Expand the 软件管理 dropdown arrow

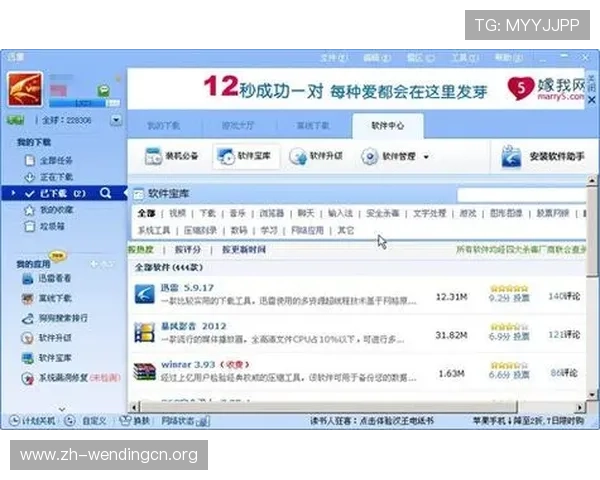coord(426,157)
